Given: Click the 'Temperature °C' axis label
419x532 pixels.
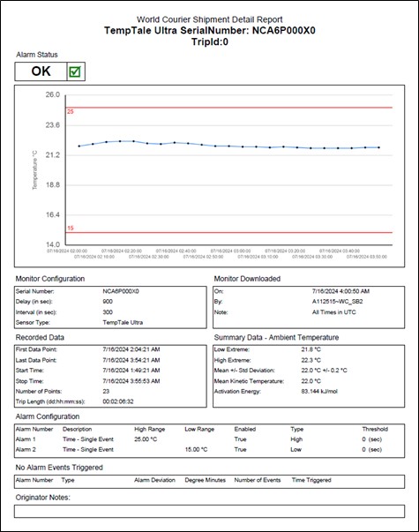Looking at the screenshot, I should pos(34,170).
